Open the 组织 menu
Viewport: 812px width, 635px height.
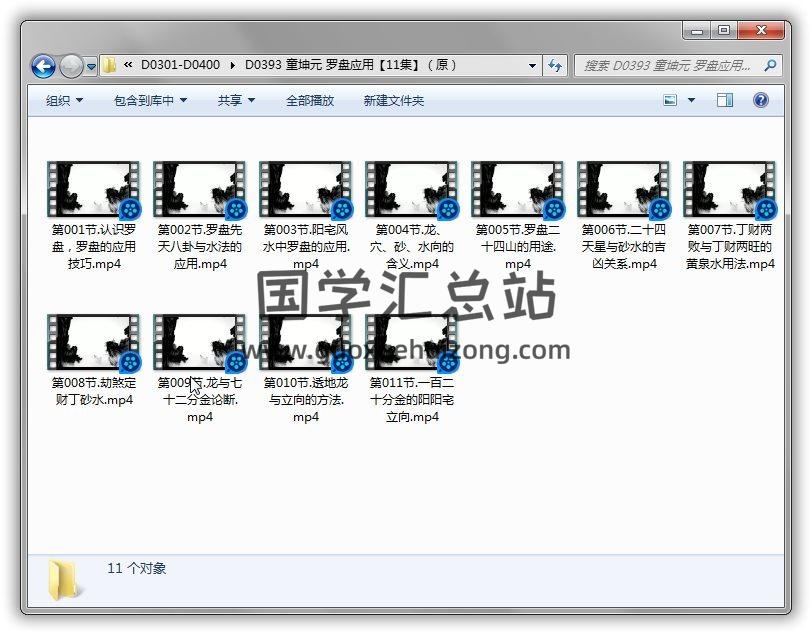click(x=64, y=100)
